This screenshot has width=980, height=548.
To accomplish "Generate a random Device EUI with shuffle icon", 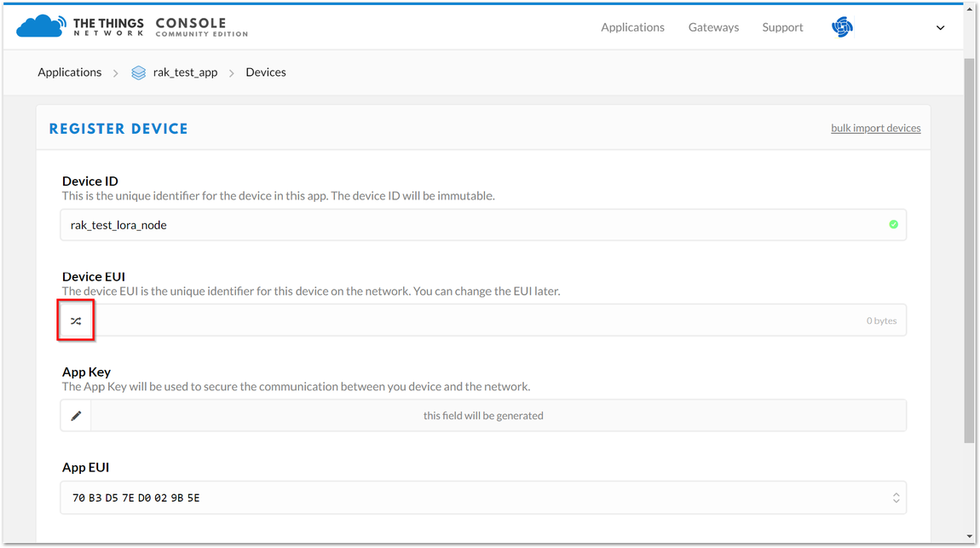I will pyautogui.click(x=76, y=320).
